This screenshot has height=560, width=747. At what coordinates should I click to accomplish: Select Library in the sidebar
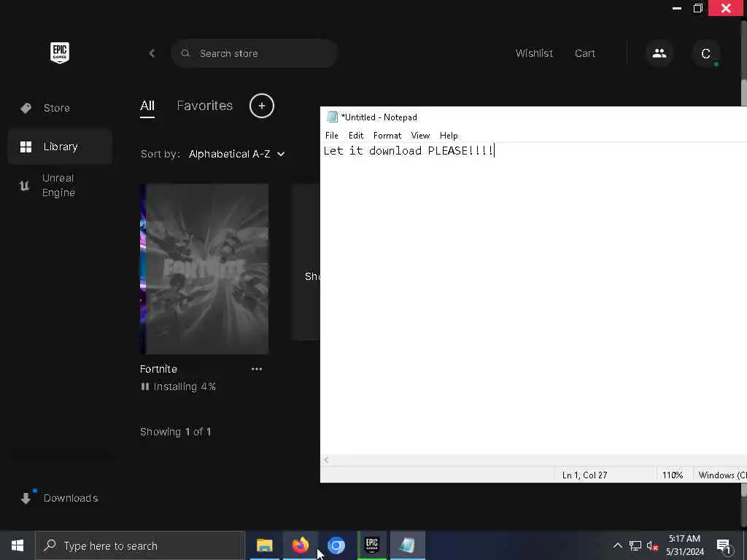(60, 147)
